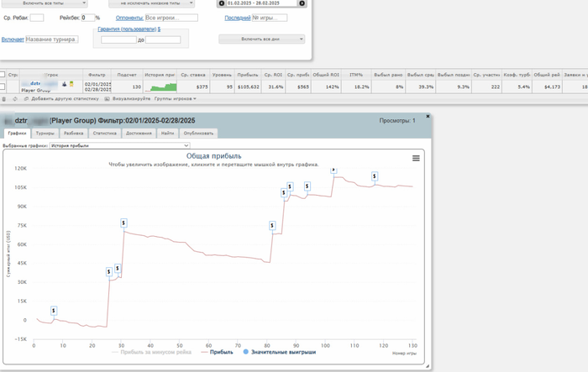Click the '№ игры' input field

coord(270,18)
